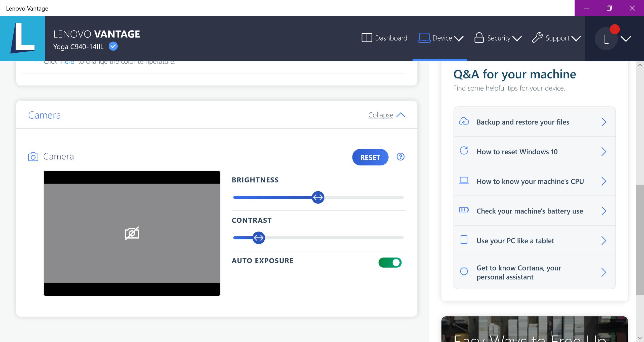The width and height of the screenshot is (644, 342).
Task: Expand the Device menu chevron
Action: [459, 38]
